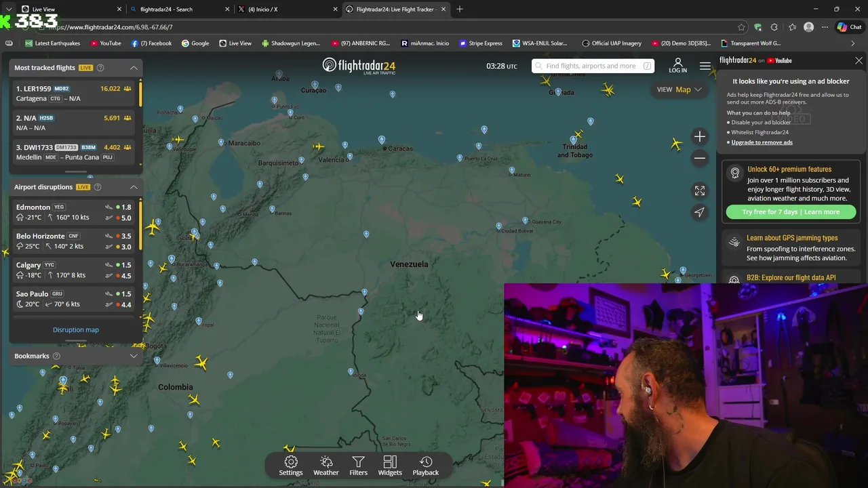Zoom in the map with plus
Viewport: 868px width, 488px height.
[700, 137]
